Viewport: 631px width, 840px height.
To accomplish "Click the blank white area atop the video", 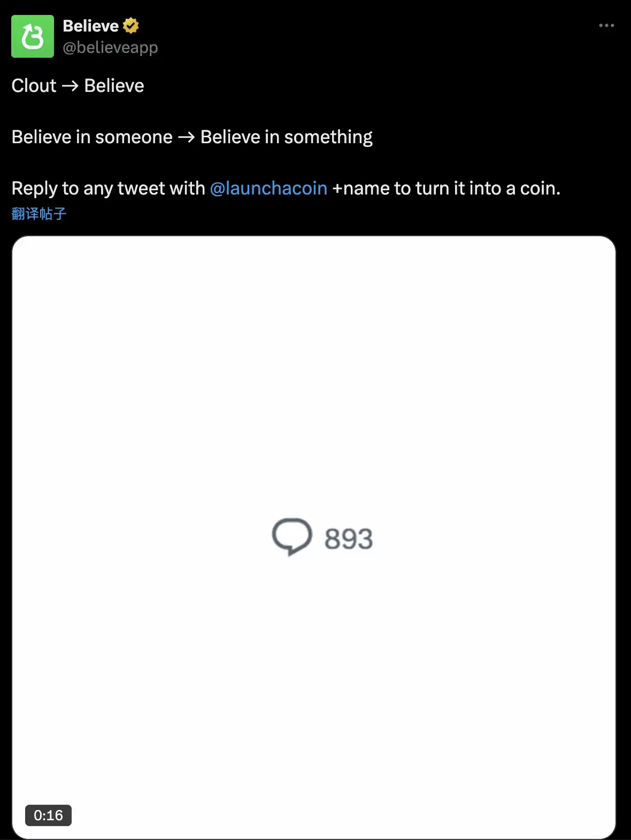I will (314, 321).
